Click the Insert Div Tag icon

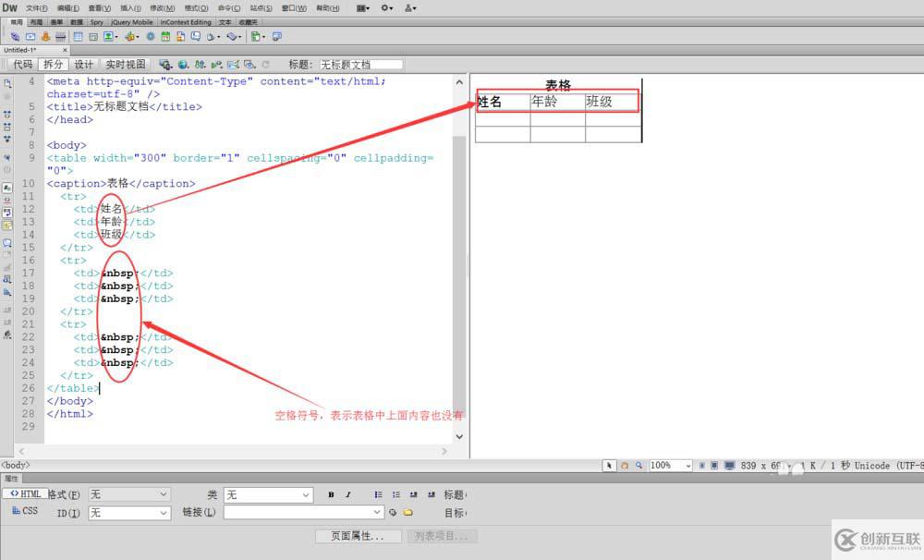point(93,37)
